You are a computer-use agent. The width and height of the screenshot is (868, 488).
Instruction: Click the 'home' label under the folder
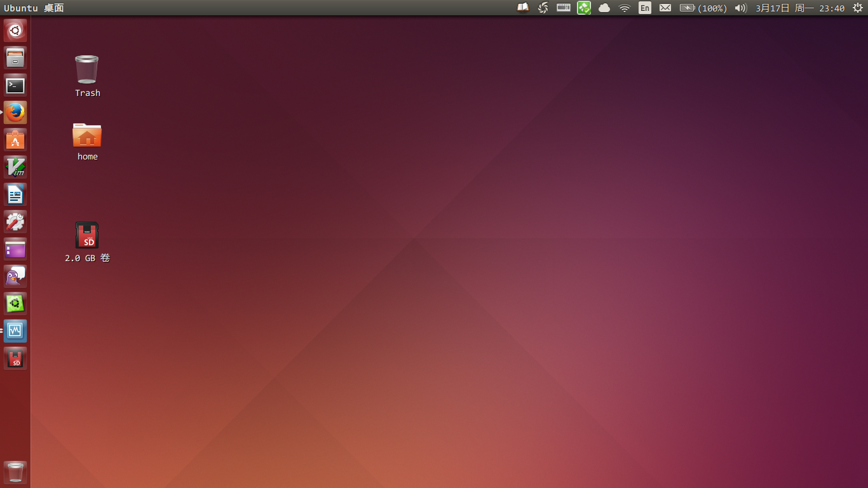coord(88,156)
